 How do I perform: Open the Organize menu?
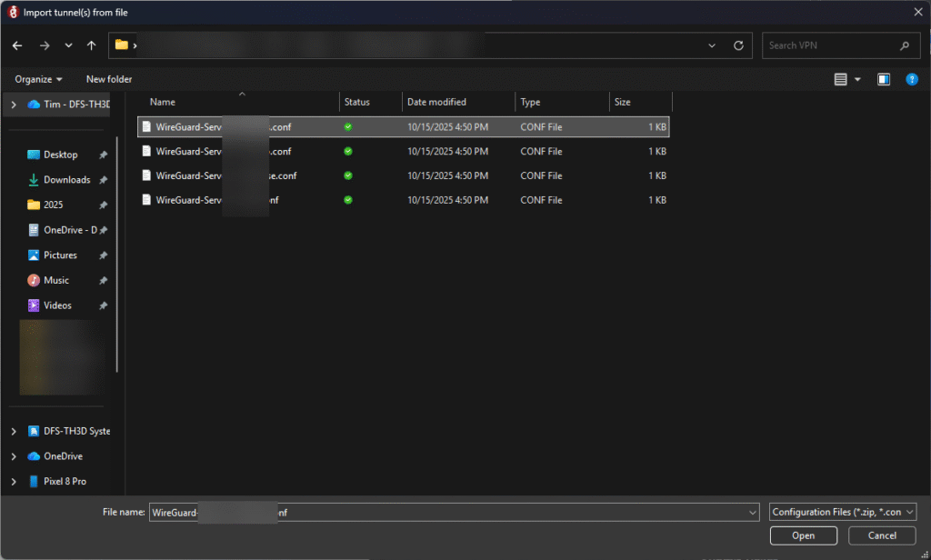(x=38, y=80)
